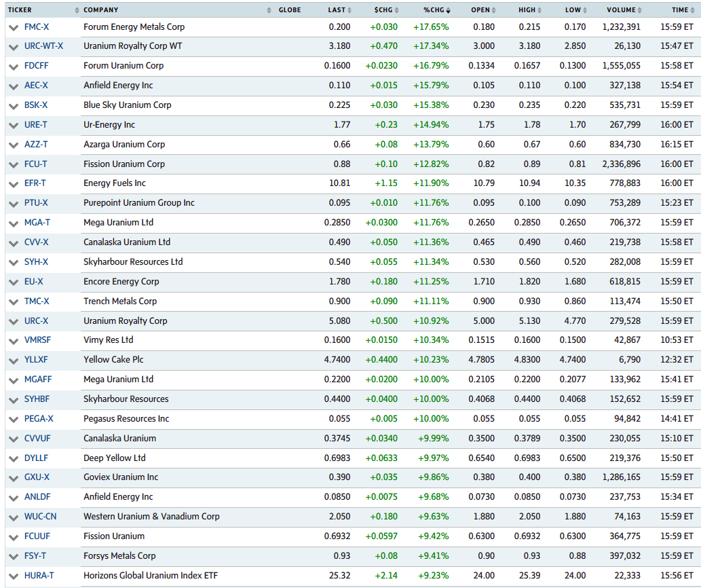This screenshot has width=701, height=588.
Task: Open the URC-WT-X ticker link
Action: pyautogui.click(x=43, y=46)
